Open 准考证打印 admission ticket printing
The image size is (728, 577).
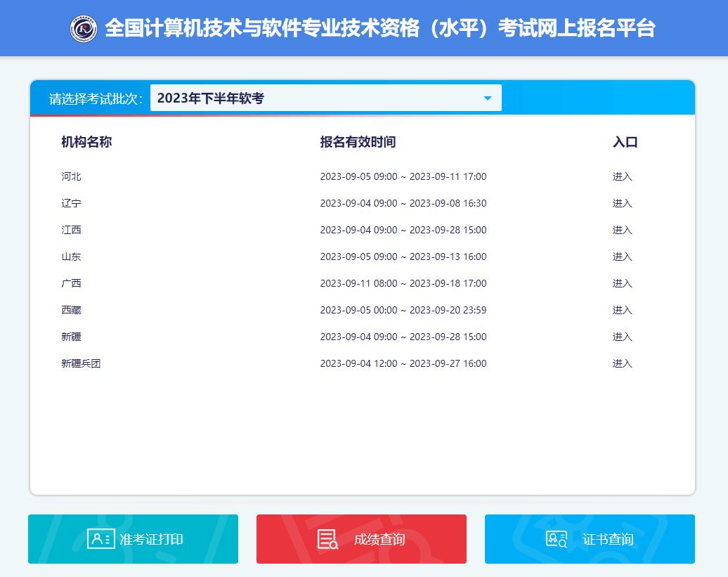click(151, 539)
